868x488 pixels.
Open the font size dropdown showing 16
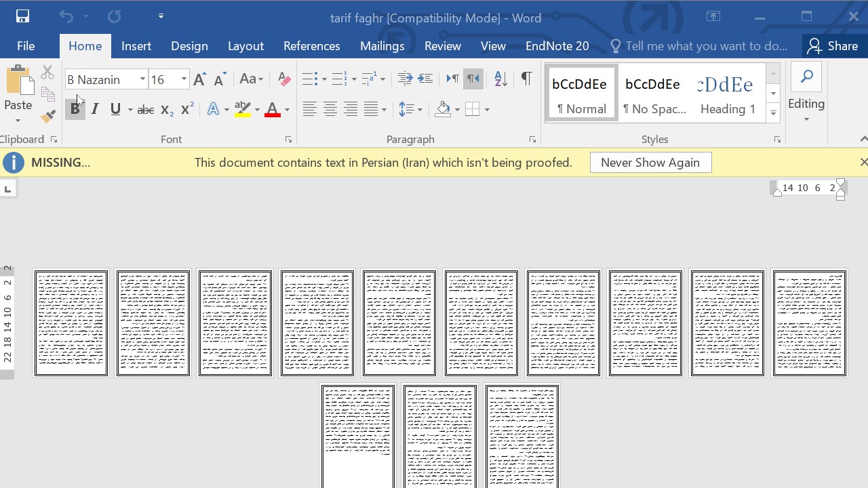pos(183,80)
